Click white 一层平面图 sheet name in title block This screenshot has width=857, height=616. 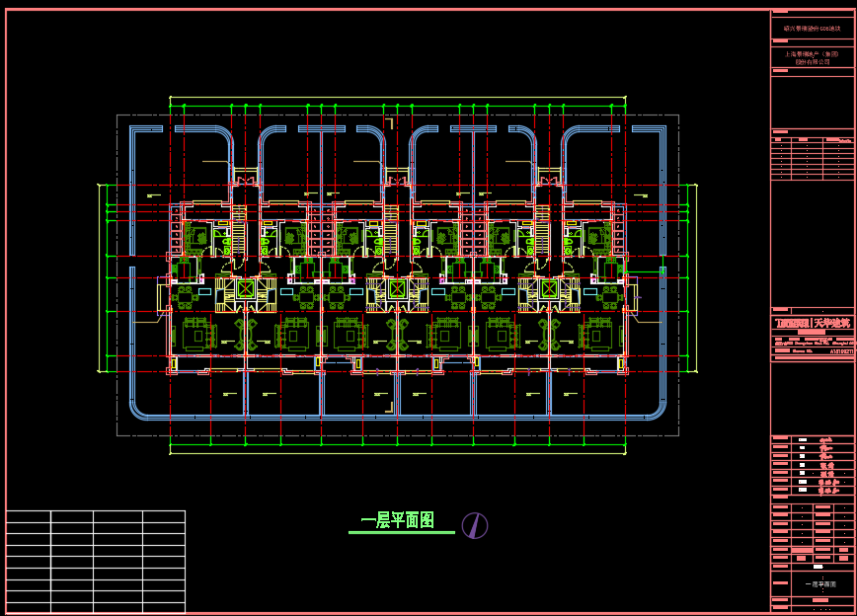[x=820, y=584]
